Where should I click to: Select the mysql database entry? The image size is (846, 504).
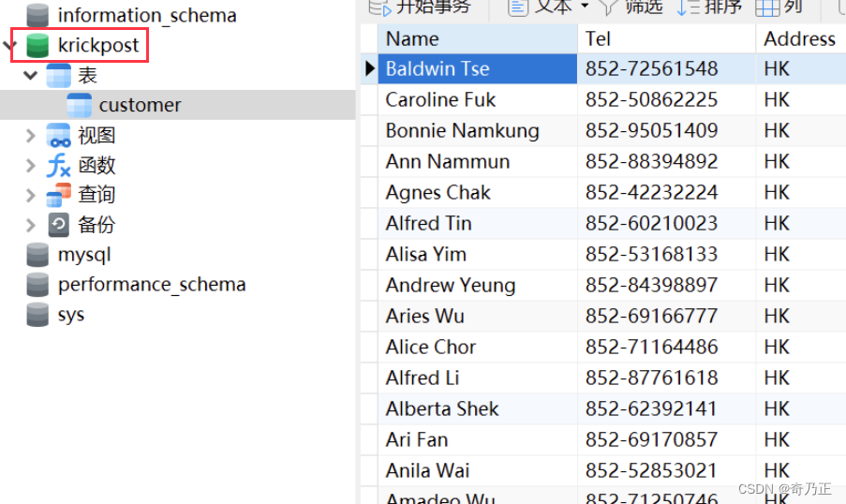tap(84, 255)
